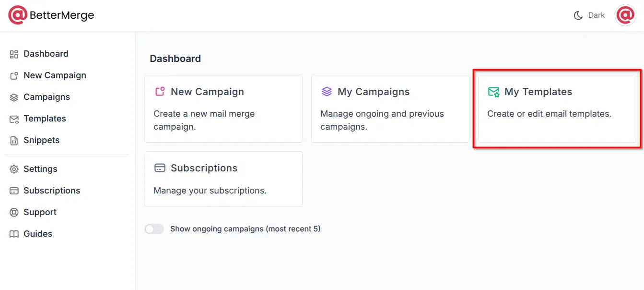This screenshot has width=644, height=290.
Task: Select Subscriptions in the sidebar menu
Action: (x=52, y=191)
